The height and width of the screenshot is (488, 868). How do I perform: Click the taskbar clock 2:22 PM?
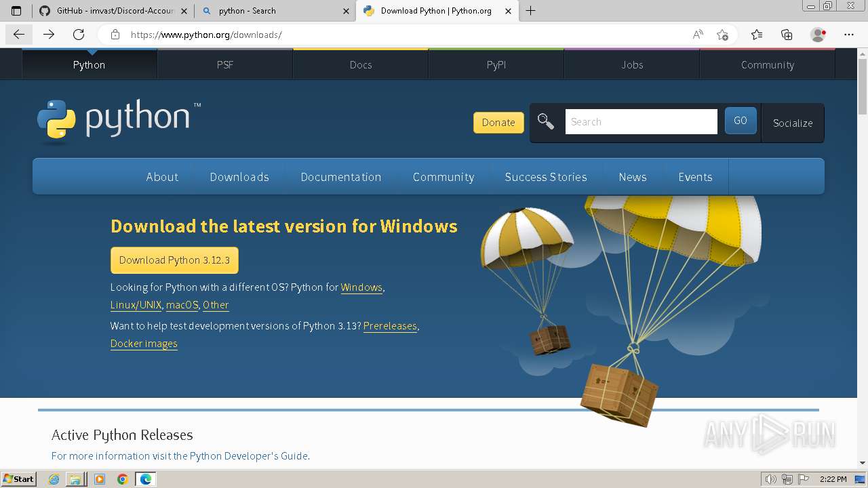pyautogui.click(x=833, y=479)
